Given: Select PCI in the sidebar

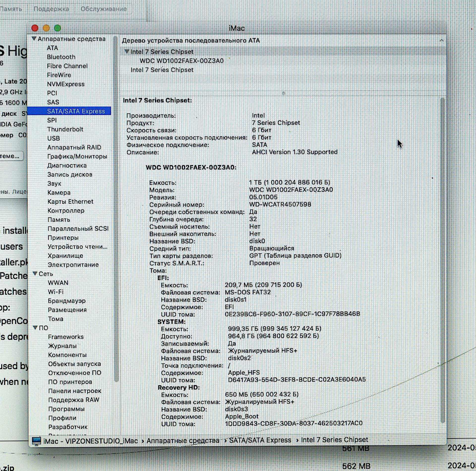Looking at the screenshot, I should coord(52,93).
